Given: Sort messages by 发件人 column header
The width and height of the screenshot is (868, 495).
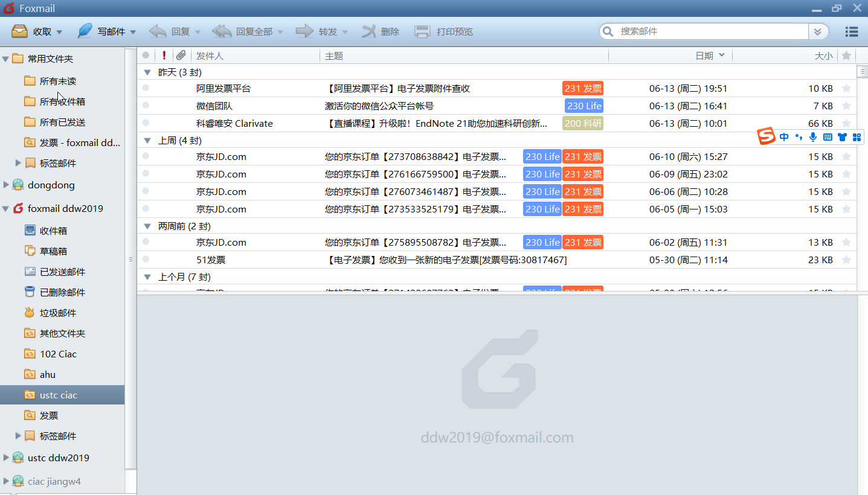Looking at the screenshot, I should [210, 56].
